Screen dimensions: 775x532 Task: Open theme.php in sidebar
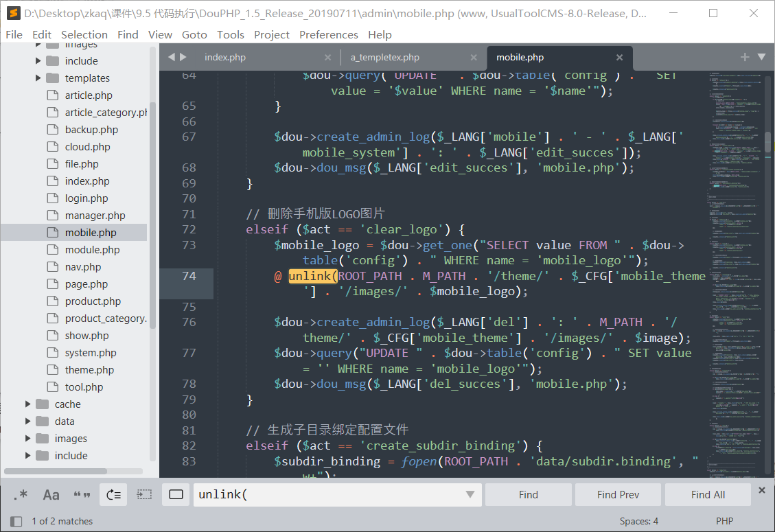pyautogui.click(x=89, y=370)
